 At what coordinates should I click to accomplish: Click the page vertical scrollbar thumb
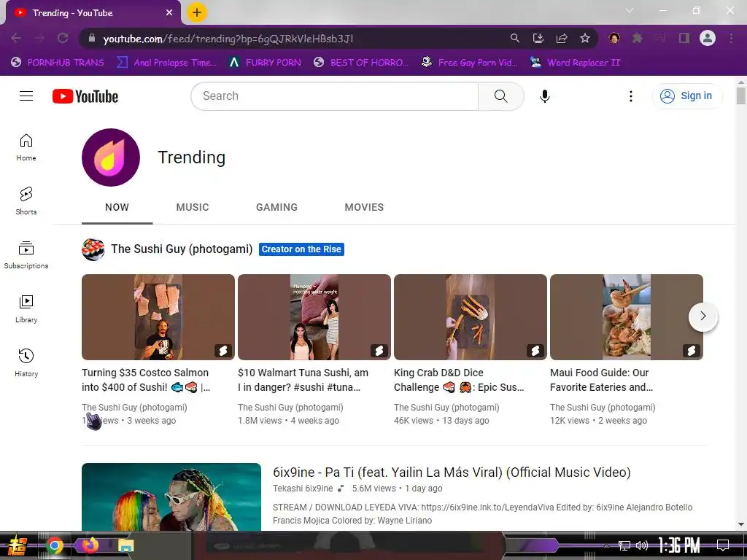pyautogui.click(x=741, y=96)
